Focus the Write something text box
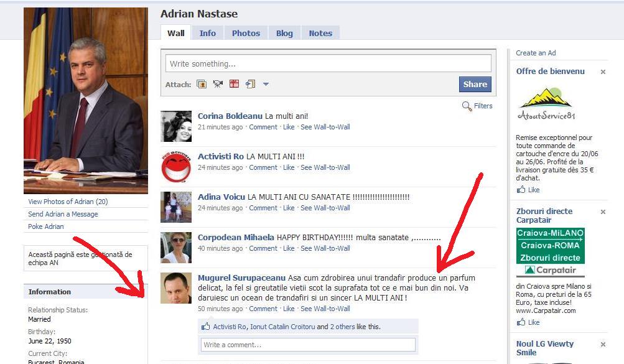The image size is (624, 364). [x=328, y=63]
